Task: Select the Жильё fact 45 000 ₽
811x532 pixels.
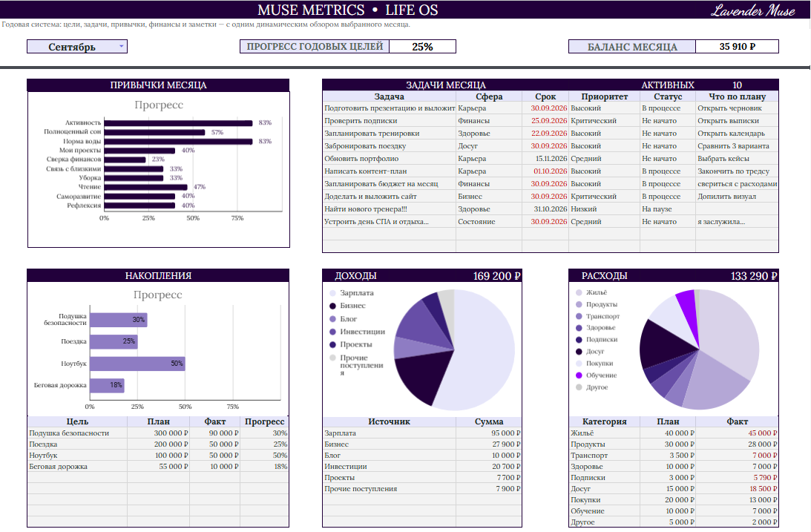Action: pyautogui.click(x=737, y=433)
